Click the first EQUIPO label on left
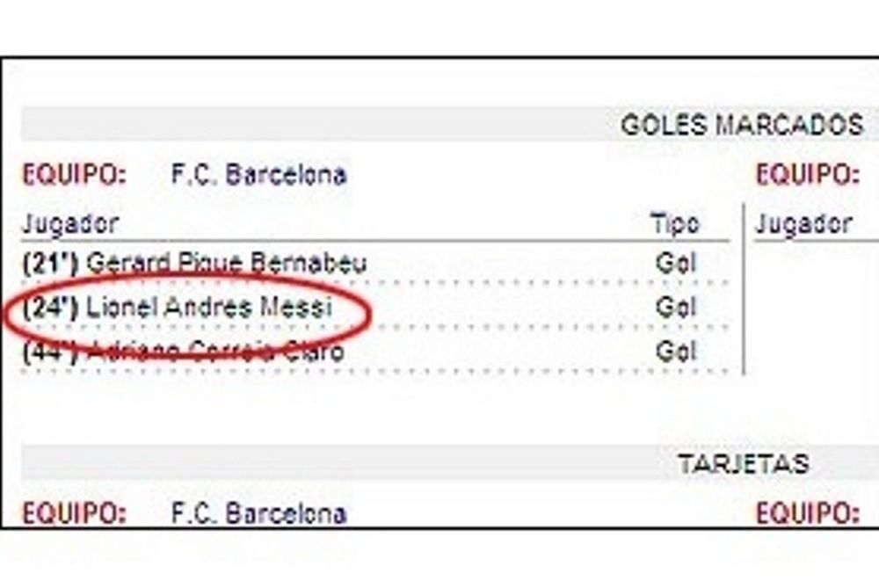Viewport: 879px width, 588px height. coord(74,174)
